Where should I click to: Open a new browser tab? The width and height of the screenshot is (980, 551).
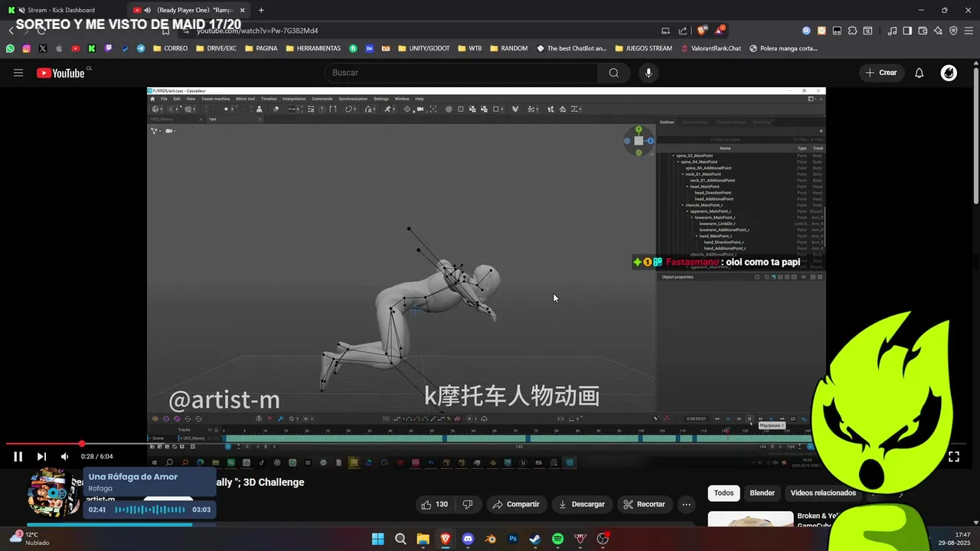(x=261, y=10)
